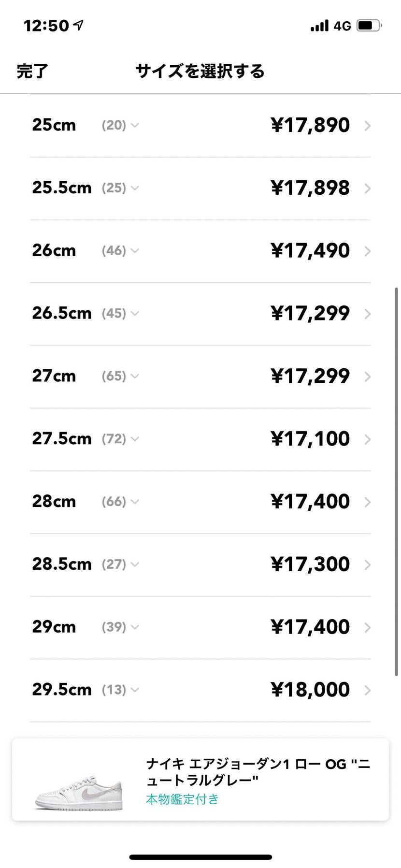Screen dimensions: 401x868
Task: Open the 29cm row right arrow
Action: [x=368, y=627]
